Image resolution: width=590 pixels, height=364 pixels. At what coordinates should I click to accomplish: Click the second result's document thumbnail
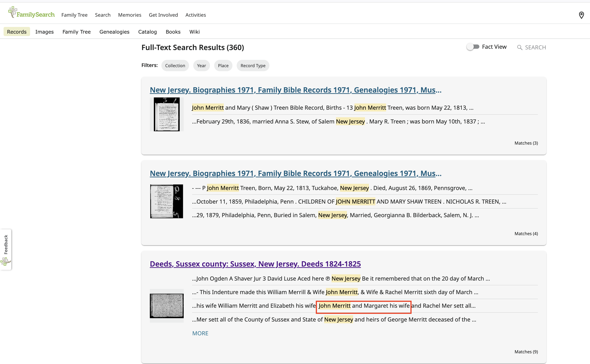point(167,201)
